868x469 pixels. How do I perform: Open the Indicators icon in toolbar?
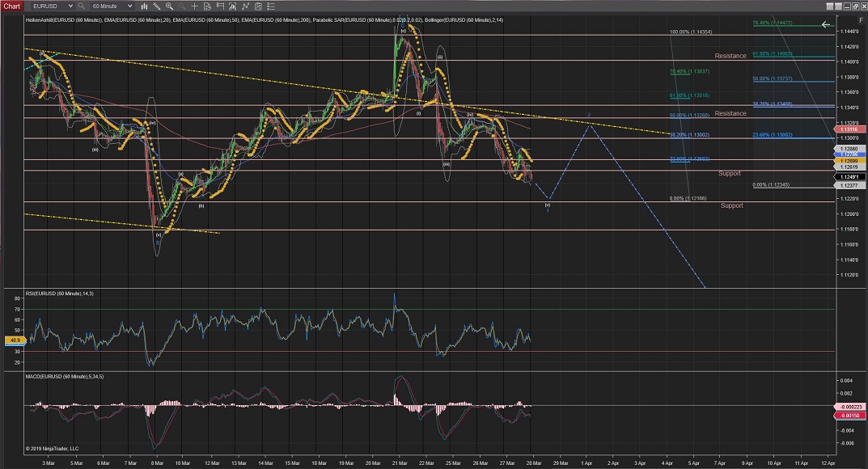(245, 6)
